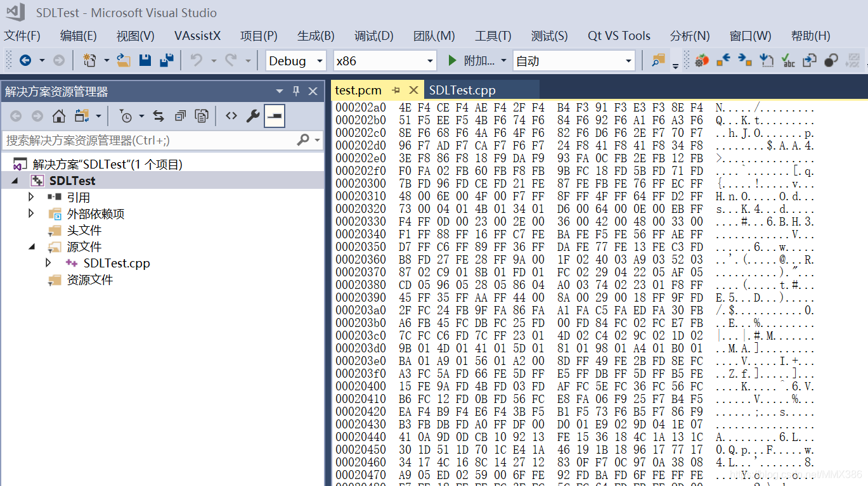Switch to the SDLTest.cpp tab
Viewport: 868px width, 486px height.
click(x=462, y=90)
